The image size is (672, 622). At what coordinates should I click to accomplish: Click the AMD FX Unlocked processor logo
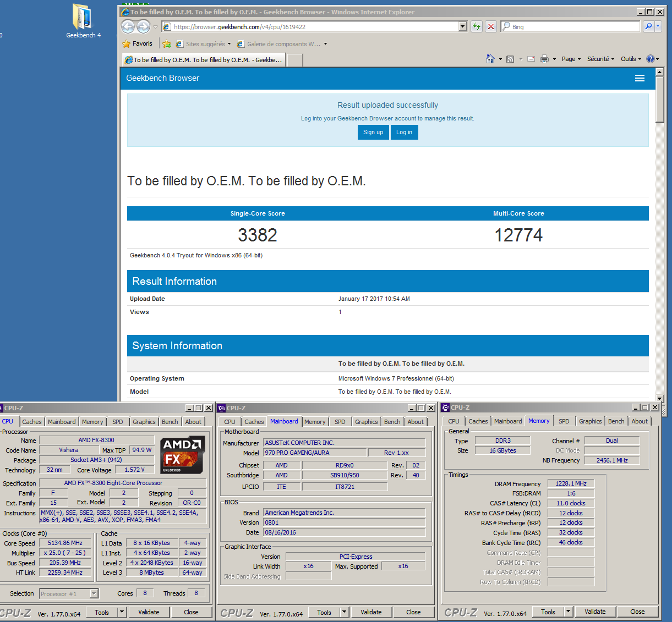(183, 455)
